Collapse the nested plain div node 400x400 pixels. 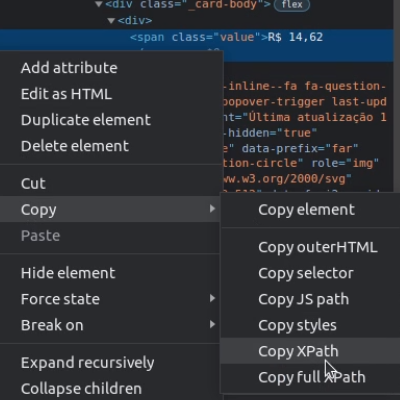(111, 21)
